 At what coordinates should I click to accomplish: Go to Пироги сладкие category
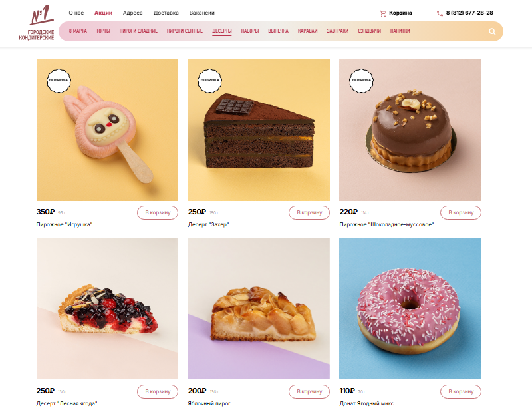click(138, 31)
